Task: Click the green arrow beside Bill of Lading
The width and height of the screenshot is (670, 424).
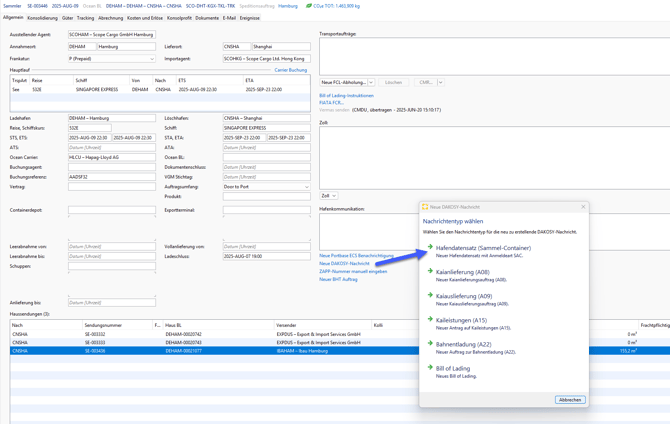Action: point(430,367)
